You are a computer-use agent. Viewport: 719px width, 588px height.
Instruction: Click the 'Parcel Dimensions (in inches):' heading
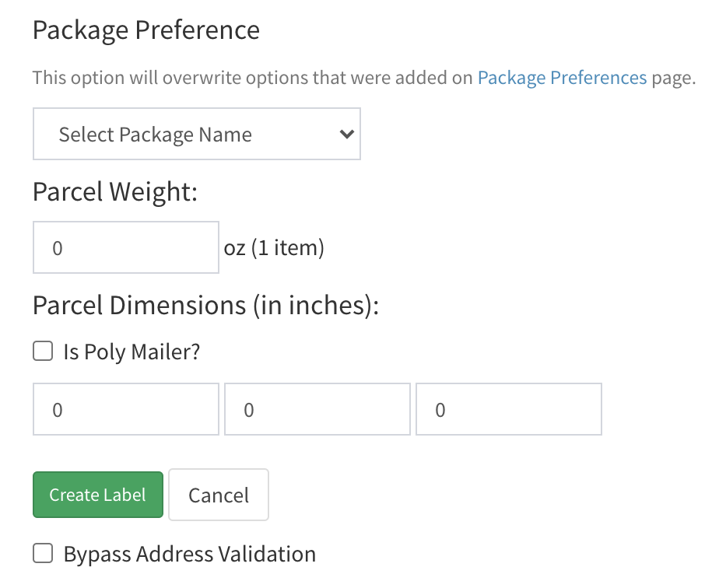206,305
